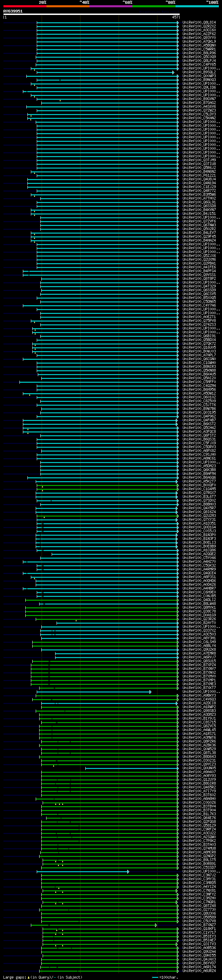222x980 pixels.
Task: Click the UniRef100_B9GVN7 label
Action: 199,98
